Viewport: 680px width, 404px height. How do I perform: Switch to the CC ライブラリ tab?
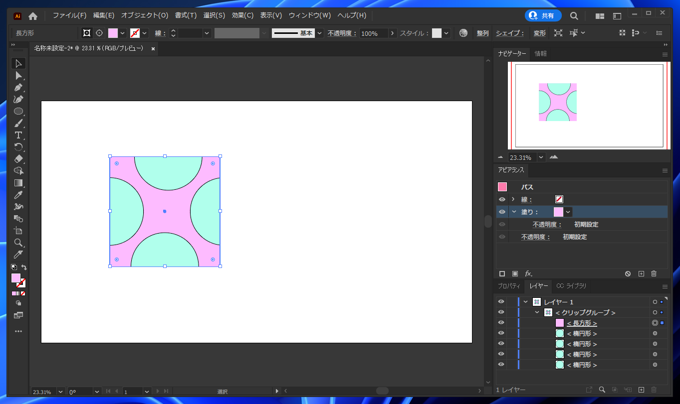point(571,286)
